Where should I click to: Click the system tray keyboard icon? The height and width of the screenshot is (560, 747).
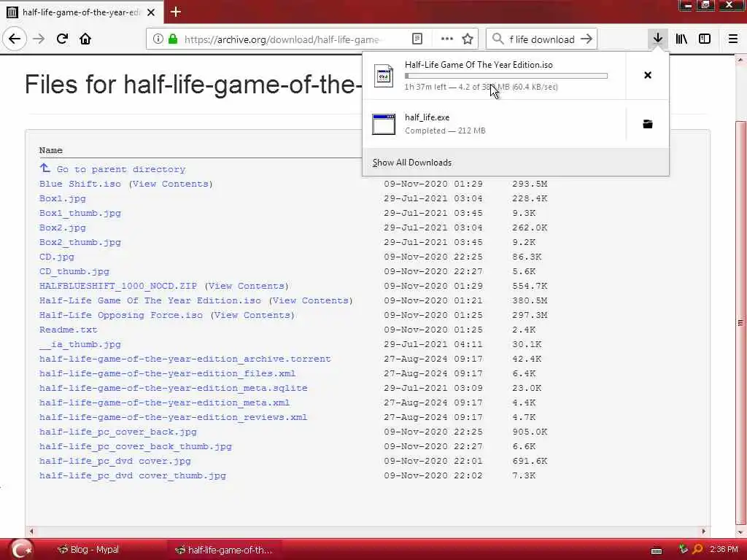click(x=657, y=551)
